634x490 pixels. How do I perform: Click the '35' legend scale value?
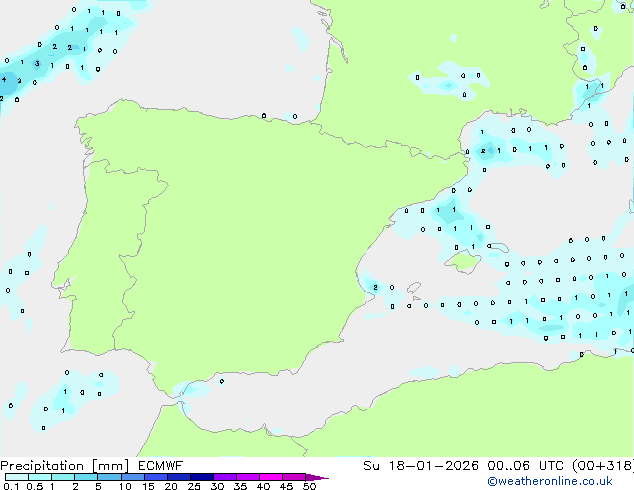click(240, 486)
